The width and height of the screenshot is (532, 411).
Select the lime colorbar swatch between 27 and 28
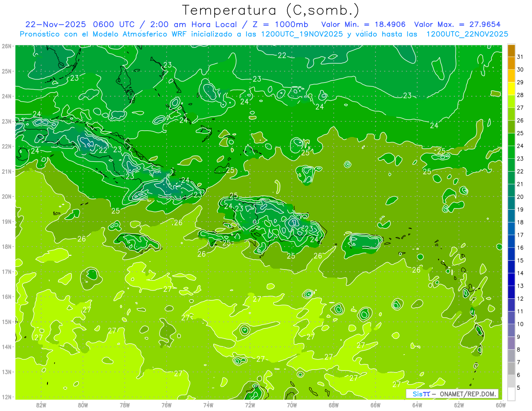(x=511, y=101)
